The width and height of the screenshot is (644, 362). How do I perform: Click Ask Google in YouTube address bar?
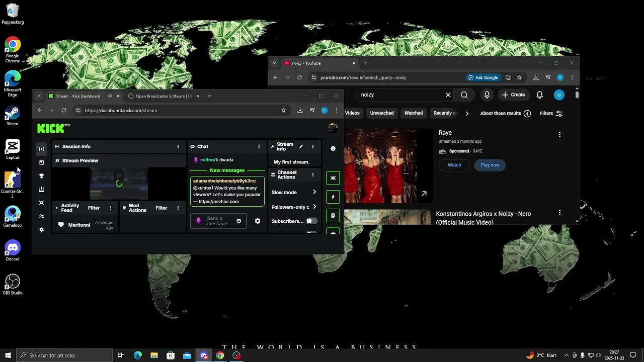[x=483, y=77]
